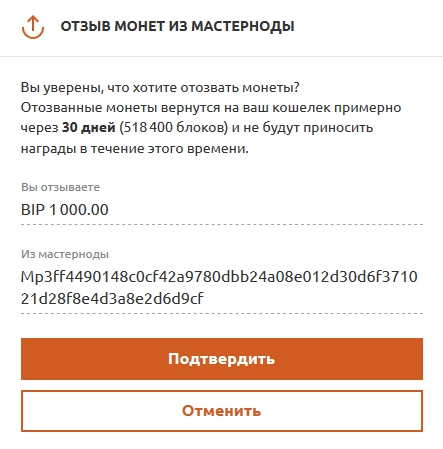
Task: Click the first line of the Mp3ff449 address
Action: tap(219, 277)
